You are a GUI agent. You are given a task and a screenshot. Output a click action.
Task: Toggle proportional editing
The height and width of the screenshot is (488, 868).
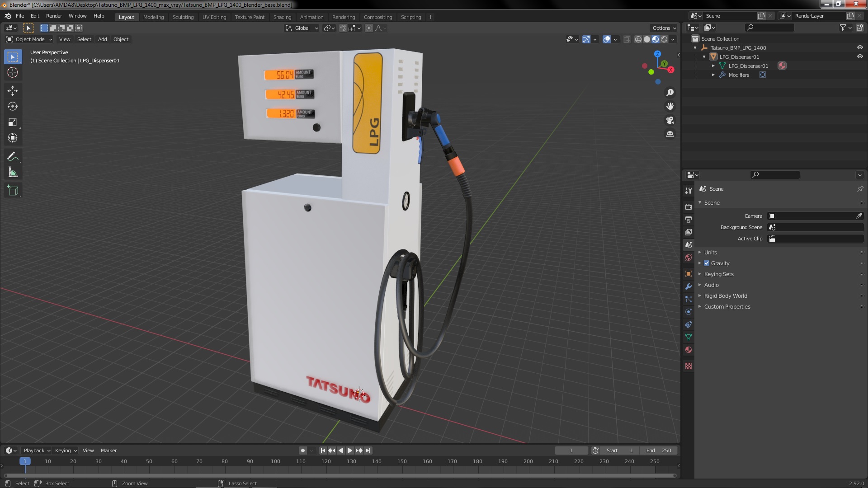point(369,28)
